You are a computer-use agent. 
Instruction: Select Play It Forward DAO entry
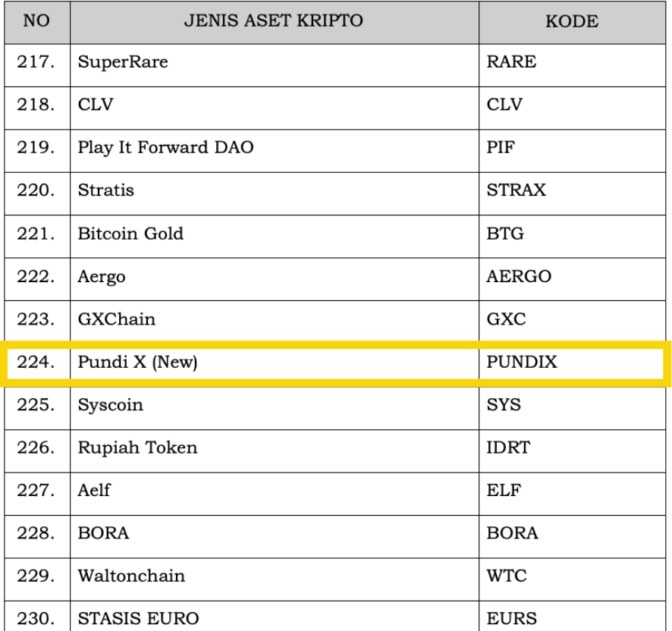pos(165,148)
